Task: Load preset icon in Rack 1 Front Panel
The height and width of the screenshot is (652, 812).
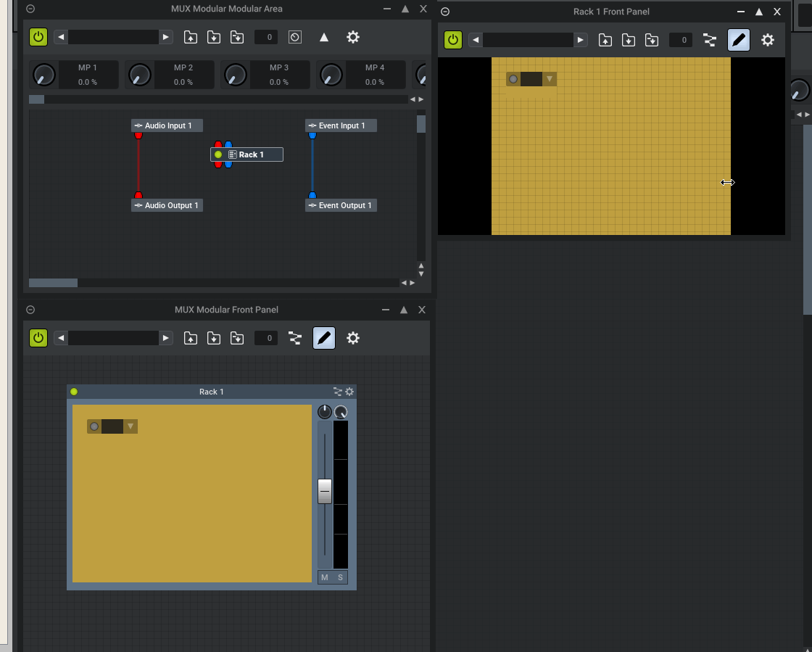Action: tap(605, 40)
